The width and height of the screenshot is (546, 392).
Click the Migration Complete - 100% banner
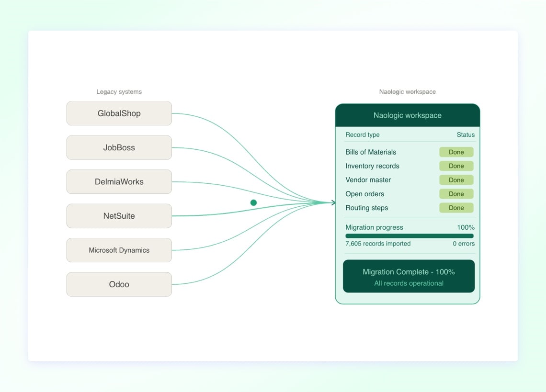tap(409, 276)
